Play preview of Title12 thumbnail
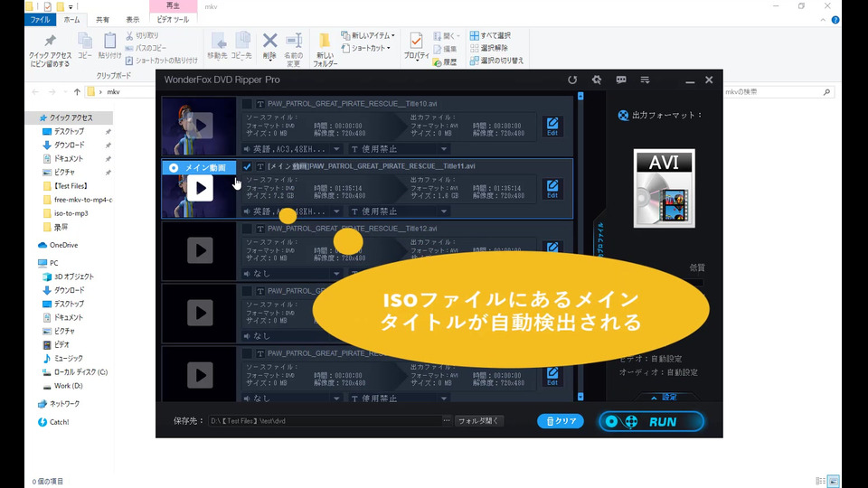Viewport: 868px width, 488px height. (200, 250)
